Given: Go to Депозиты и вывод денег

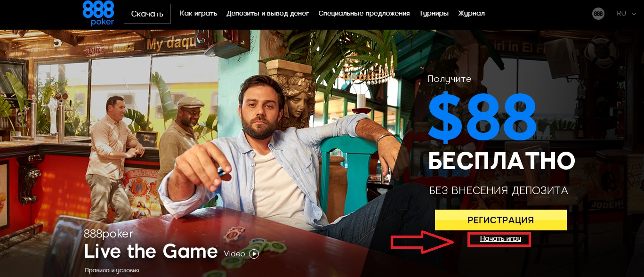Looking at the screenshot, I should click(267, 13).
